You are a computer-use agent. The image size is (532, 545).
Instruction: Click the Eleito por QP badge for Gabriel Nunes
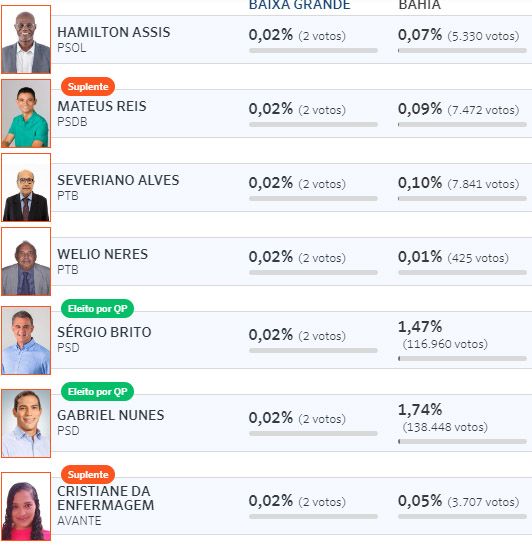click(97, 392)
